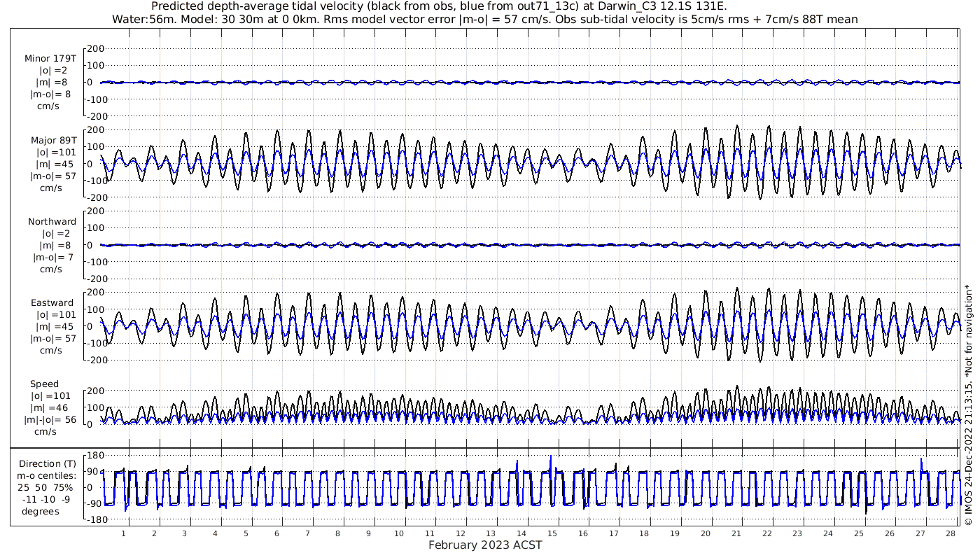Click '|m|-|o|= 56' in the Speed panel
The image size is (980, 560).
tap(50, 420)
